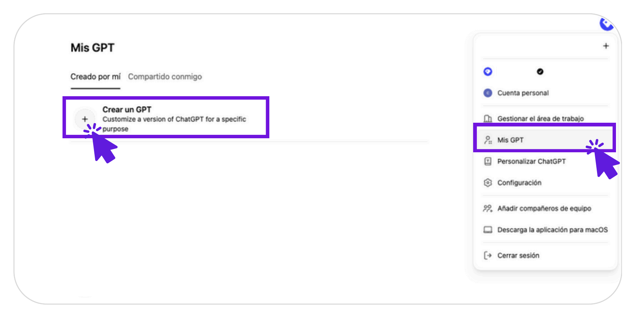Select the Creado por mí tab

pos(95,77)
